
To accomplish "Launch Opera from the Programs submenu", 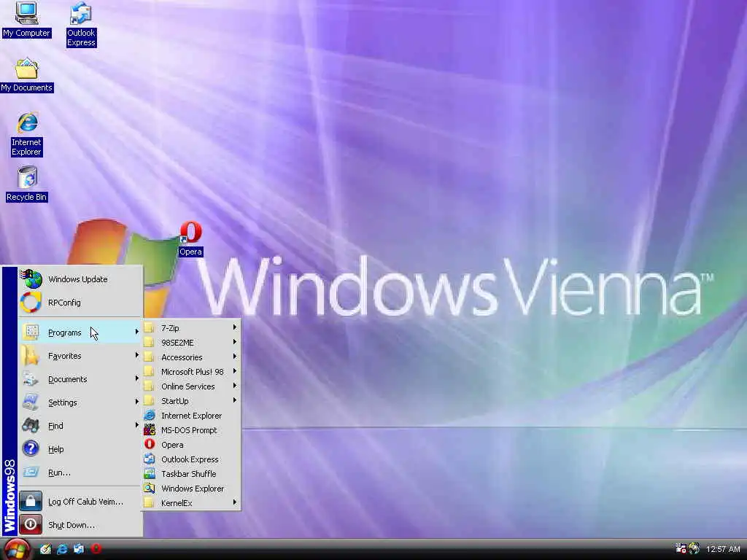I will tap(191, 445).
